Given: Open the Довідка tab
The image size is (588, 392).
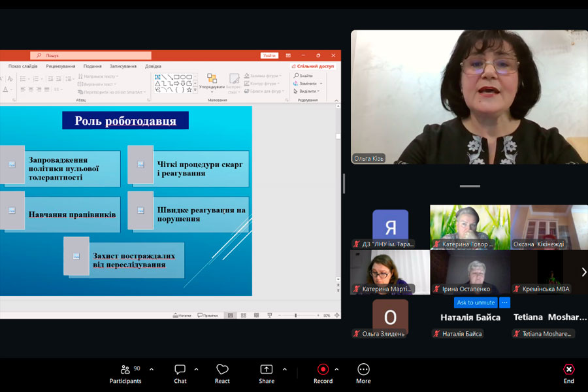Looking at the screenshot, I should click(153, 67).
